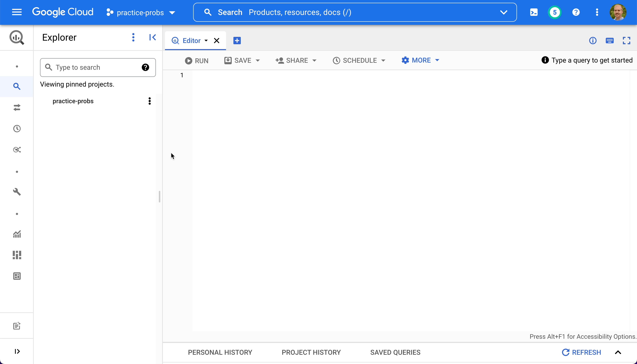The image size is (637, 364).
Task: Open Editor tab dropdown arrow
Action: pos(206,40)
